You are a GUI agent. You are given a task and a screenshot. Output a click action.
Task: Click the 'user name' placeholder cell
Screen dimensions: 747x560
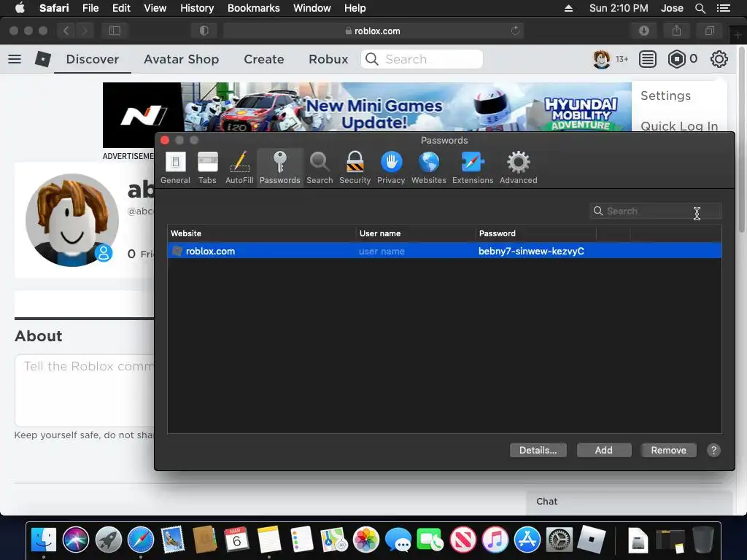point(382,251)
